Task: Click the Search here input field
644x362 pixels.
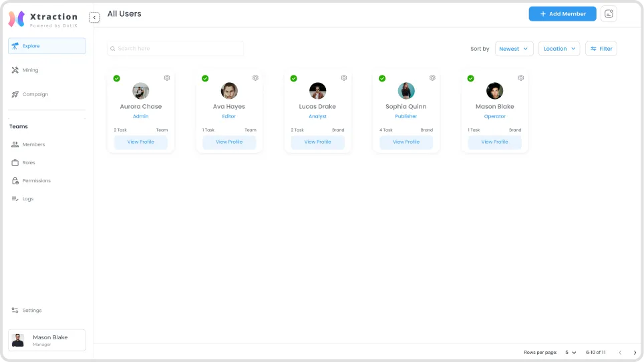Action: [x=176, y=49]
